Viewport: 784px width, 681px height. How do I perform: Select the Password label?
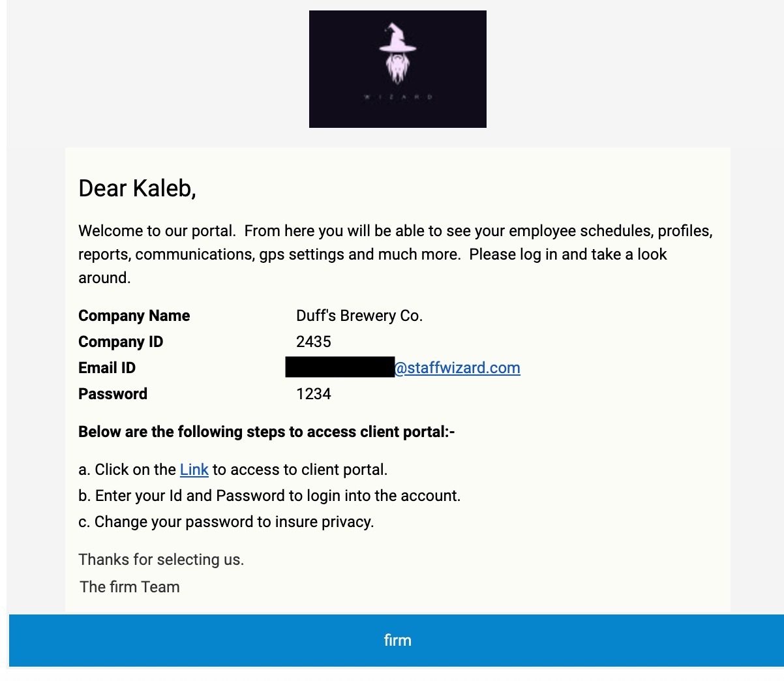pyautogui.click(x=113, y=394)
